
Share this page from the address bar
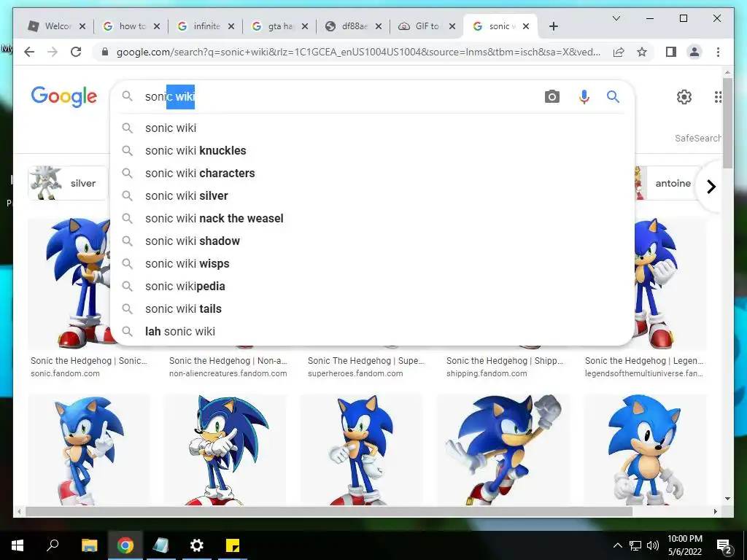pyautogui.click(x=619, y=52)
